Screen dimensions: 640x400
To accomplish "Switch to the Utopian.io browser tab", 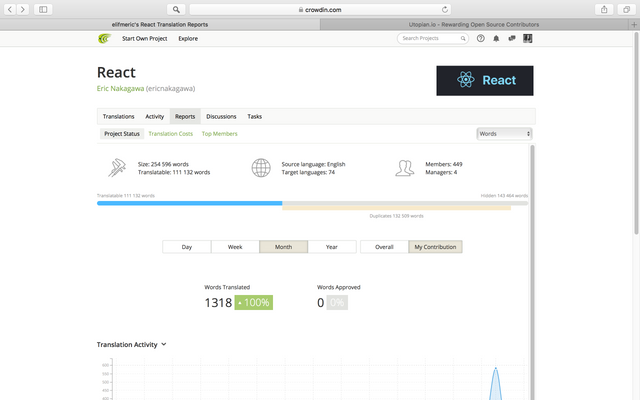I will click(474, 24).
